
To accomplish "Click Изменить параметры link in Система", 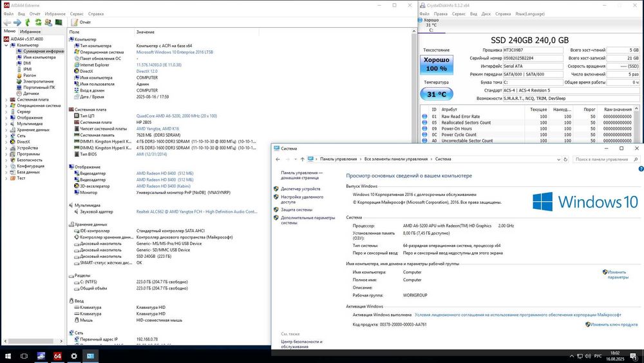I will [617, 275].
